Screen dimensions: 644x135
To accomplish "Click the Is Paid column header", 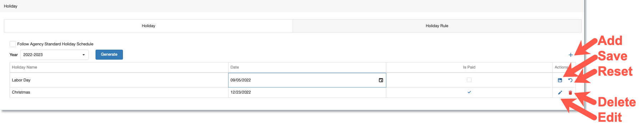I will click(x=469, y=67).
